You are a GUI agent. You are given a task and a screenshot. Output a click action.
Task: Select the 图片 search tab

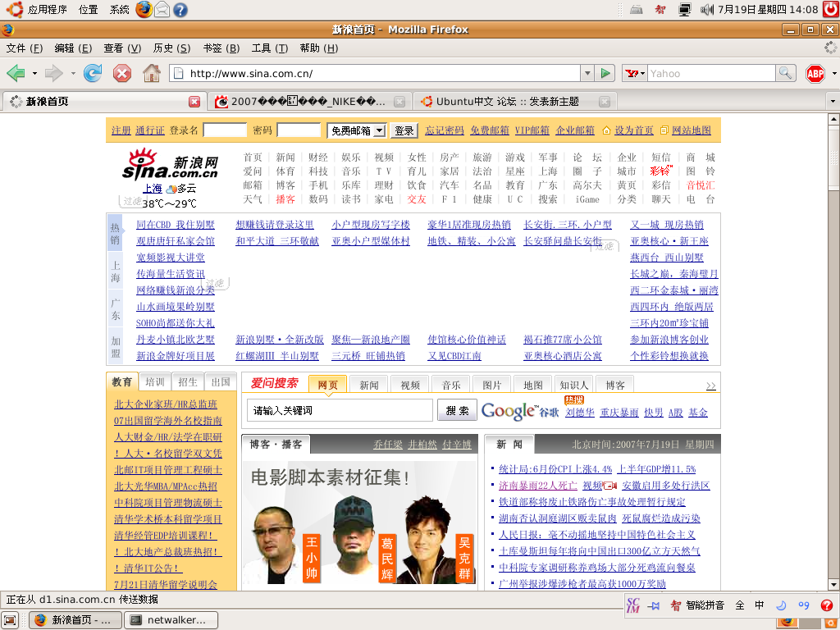coord(492,385)
